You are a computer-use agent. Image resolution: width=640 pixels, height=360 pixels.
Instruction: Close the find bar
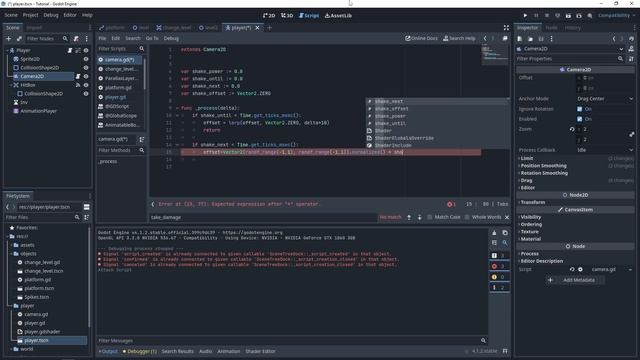(507, 218)
